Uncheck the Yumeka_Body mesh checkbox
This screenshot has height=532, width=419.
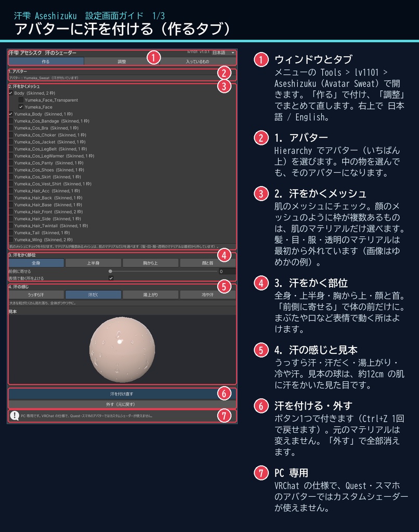click(11, 114)
